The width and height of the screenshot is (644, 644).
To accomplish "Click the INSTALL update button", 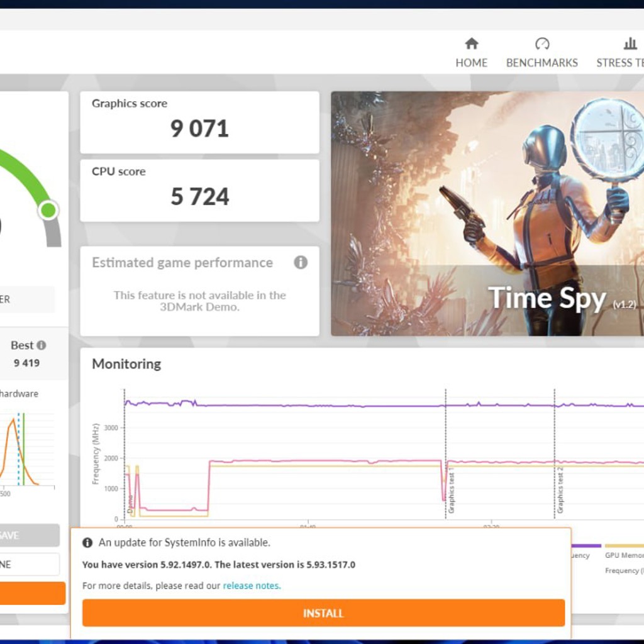I will 323,613.
